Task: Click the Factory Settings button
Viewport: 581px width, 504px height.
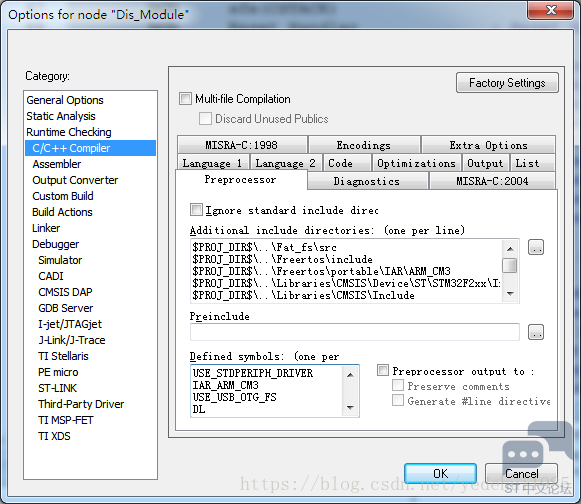Action: (507, 83)
